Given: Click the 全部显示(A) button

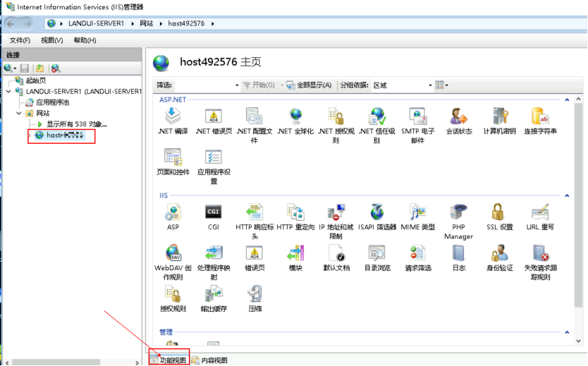Looking at the screenshot, I should [310, 85].
